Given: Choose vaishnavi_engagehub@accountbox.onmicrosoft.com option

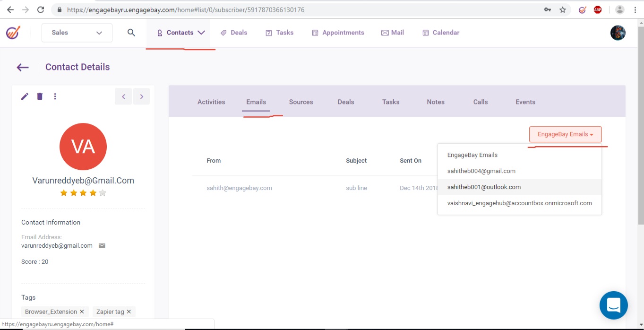Looking at the screenshot, I should (519, 203).
